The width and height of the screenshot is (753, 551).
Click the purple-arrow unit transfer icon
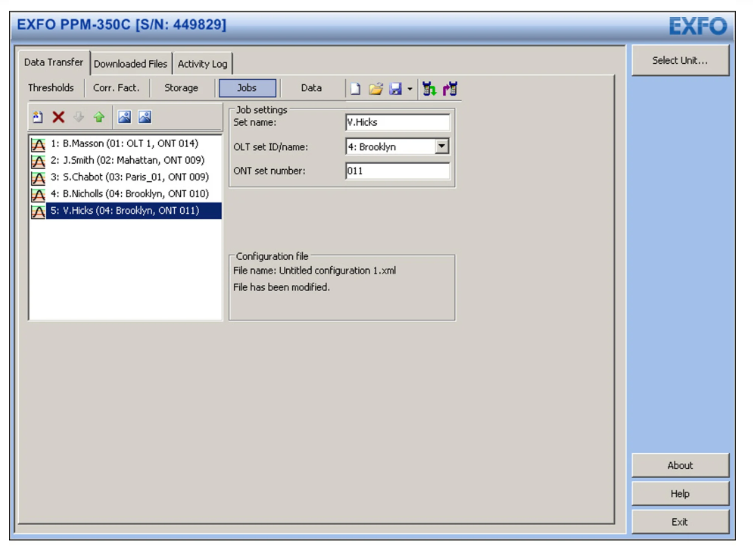click(x=450, y=89)
